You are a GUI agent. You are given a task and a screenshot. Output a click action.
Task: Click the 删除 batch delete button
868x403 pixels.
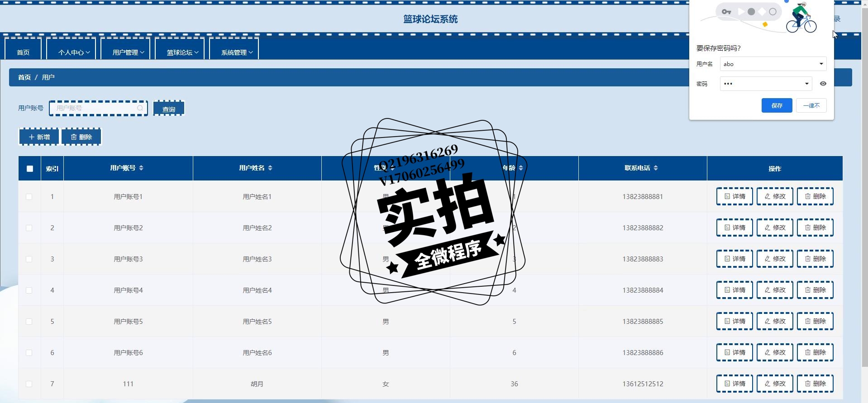pyautogui.click(x=81, y=137)
